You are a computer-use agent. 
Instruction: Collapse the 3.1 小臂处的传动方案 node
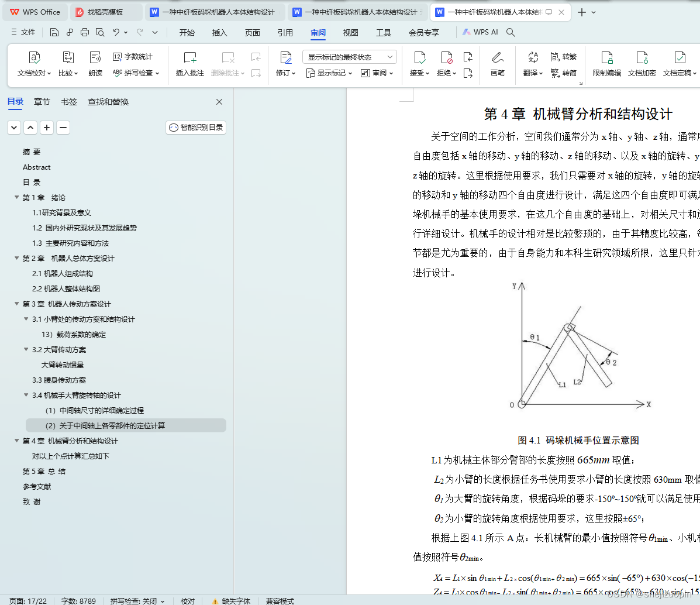click(26, 318)
